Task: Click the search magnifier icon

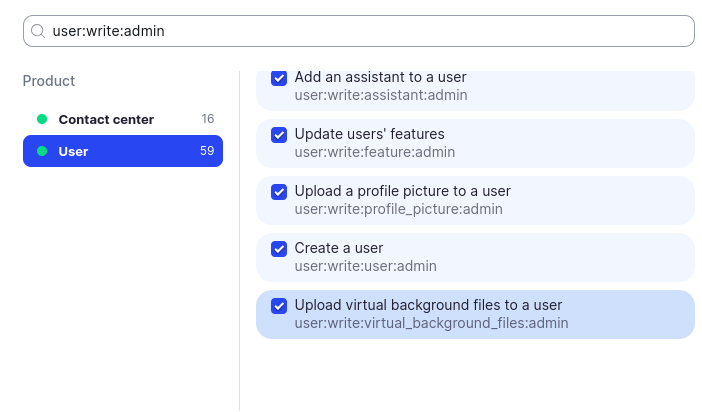Action: coord(38,31)
